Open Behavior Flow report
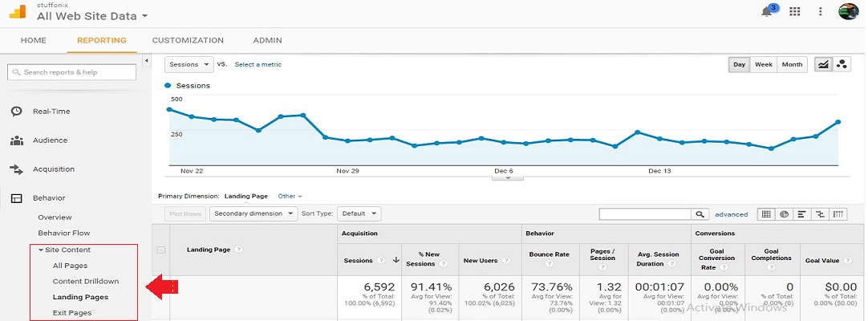This screenshot has height=321, width=868. [63, 233]
